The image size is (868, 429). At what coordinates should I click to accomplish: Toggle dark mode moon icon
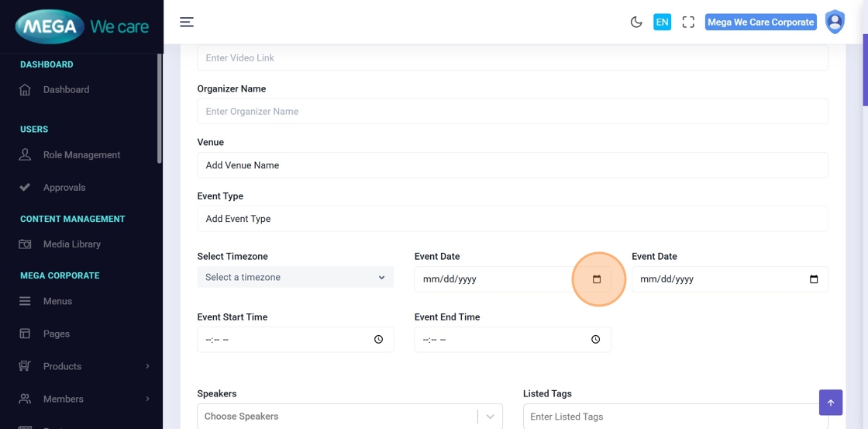click(636, 22)
